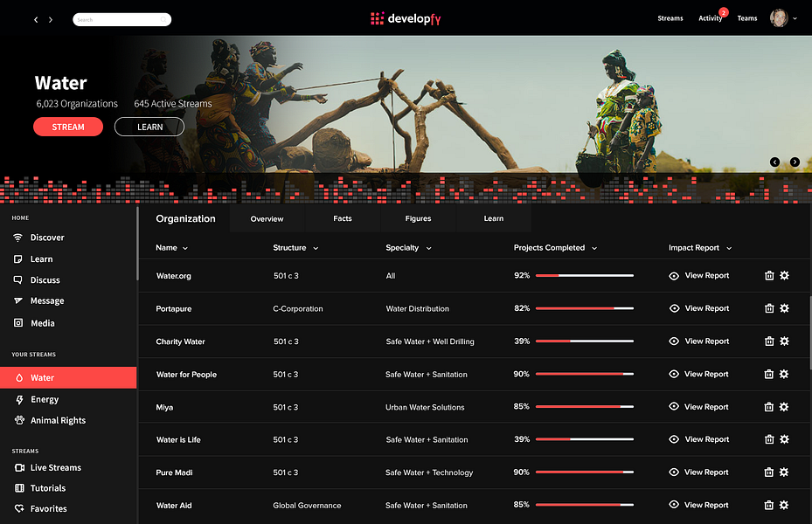Open Charity Water settings gear
The height and width of the screenshot is (524, 812).
click(784, 341)
